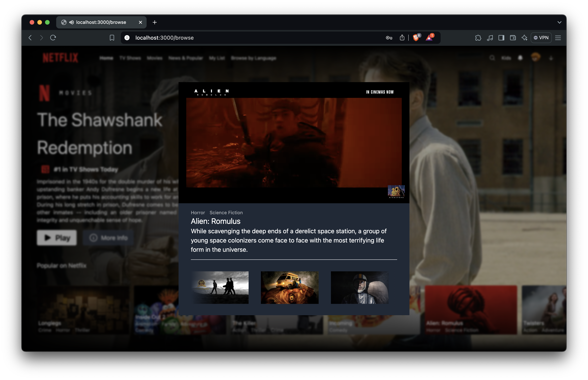Click the Leo AI sparkle icon
This screenshot has width=588, height=380.
(x=524, y=38)
